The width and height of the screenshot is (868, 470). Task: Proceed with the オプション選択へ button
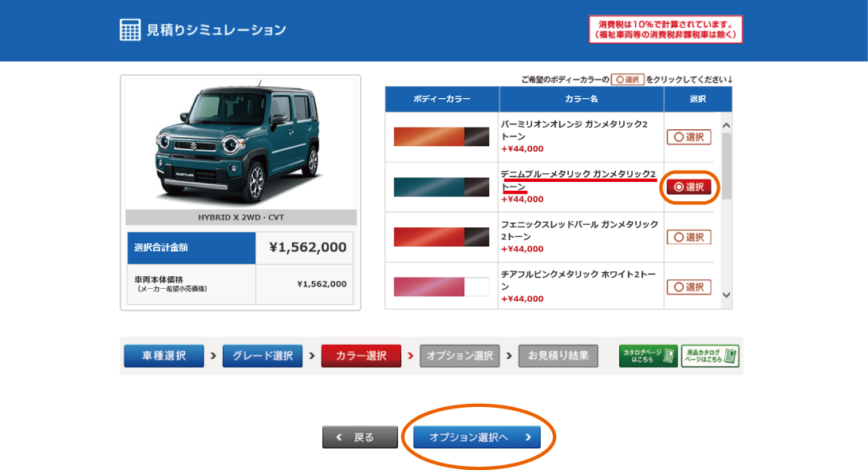[479, 437]
